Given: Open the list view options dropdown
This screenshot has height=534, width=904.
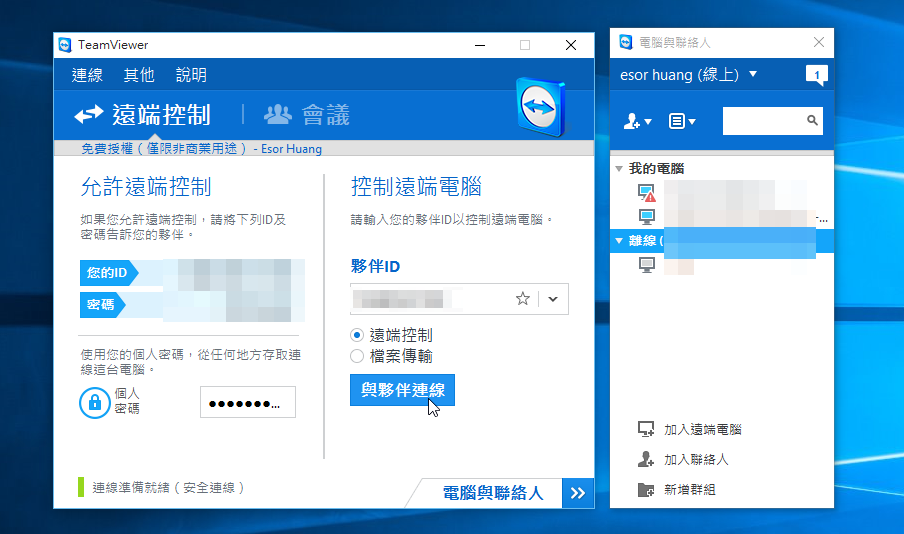Looking at the screenshot, I should [682, 121].
